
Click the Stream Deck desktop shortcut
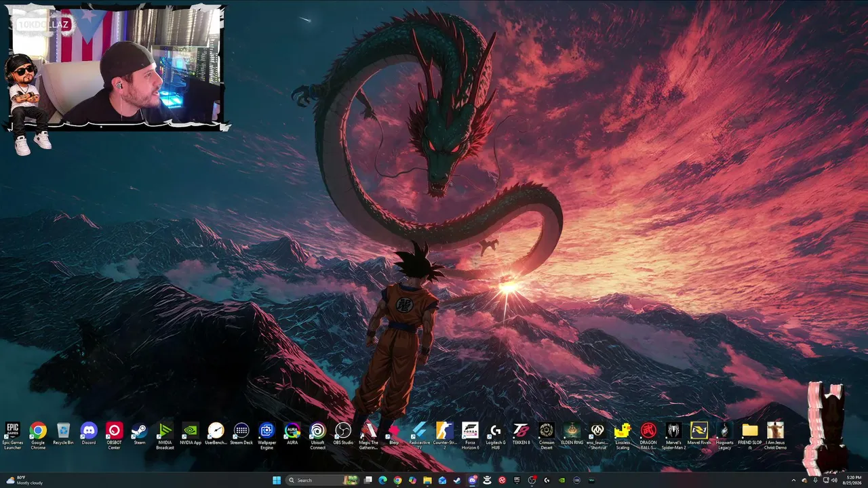pyautogui.click(x=241, y=434)
